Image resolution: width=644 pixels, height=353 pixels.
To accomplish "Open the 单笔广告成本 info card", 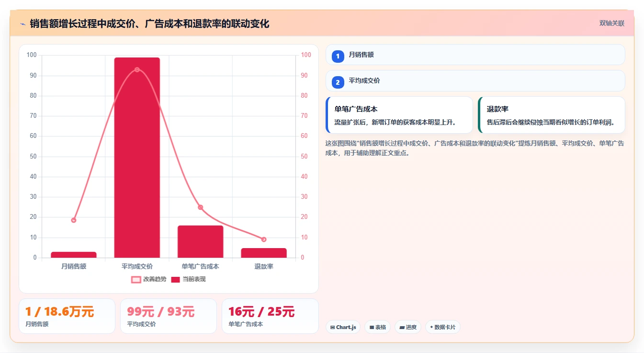I will click(x=399, y=115).
